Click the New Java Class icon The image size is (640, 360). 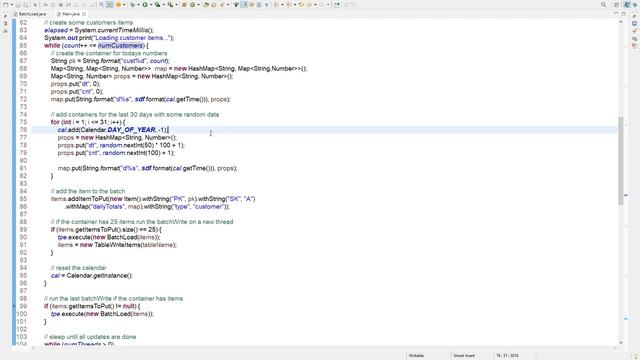192,4
